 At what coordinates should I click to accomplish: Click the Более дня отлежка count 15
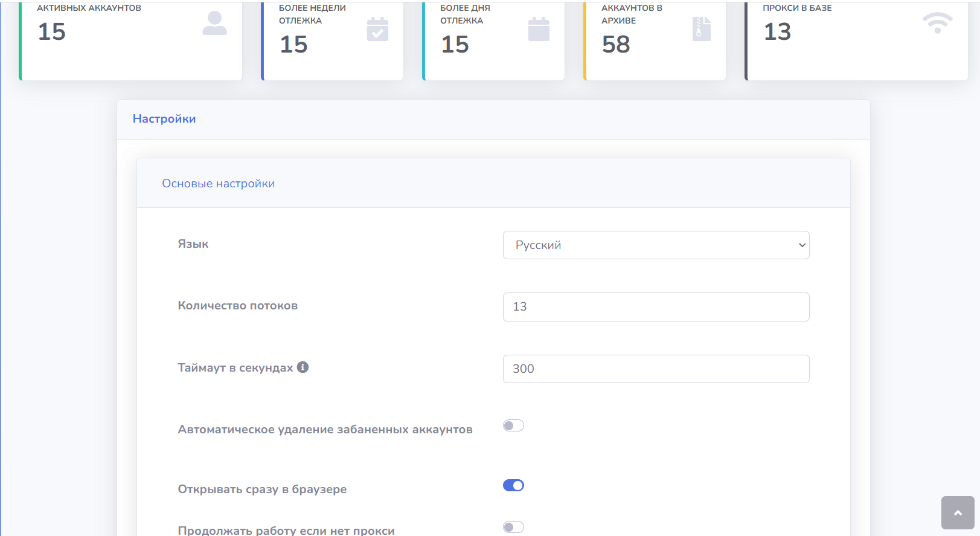click(x=455, y=45)
